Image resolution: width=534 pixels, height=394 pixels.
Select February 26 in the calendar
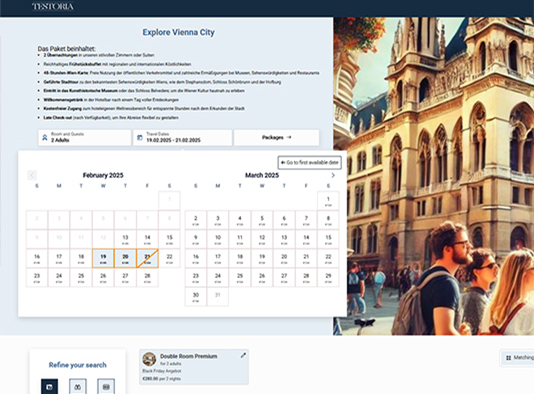point(103,277)
